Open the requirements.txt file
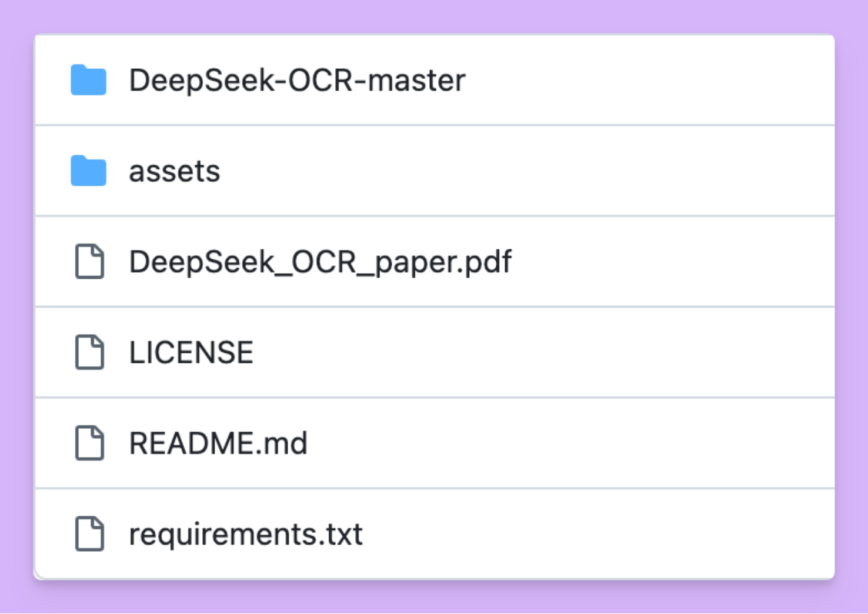 245,534
